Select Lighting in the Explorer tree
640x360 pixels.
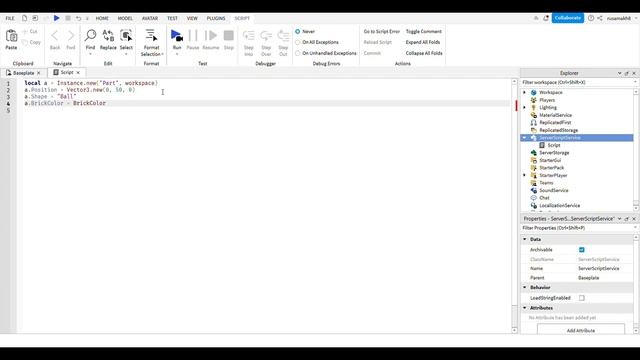tap(548, 107)
